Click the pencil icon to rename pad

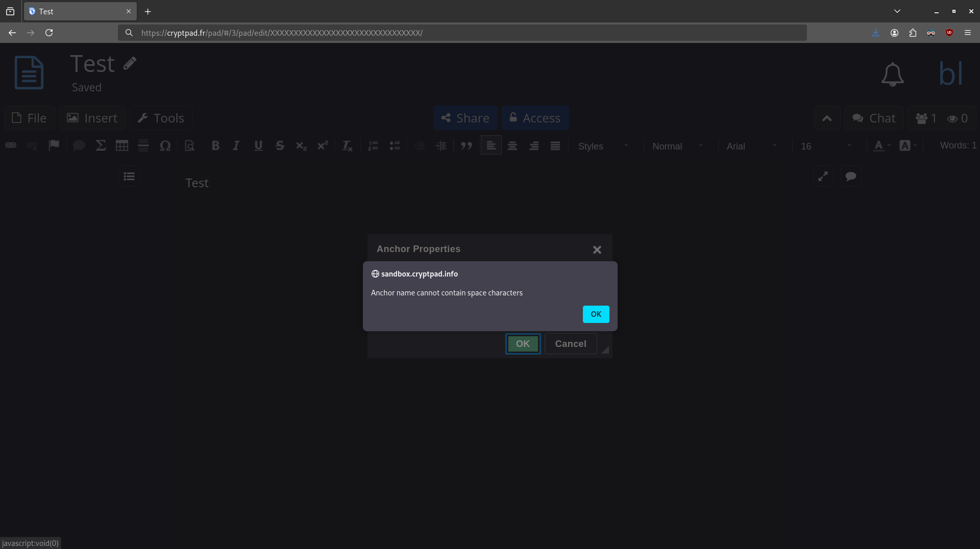tap(130, 63)
